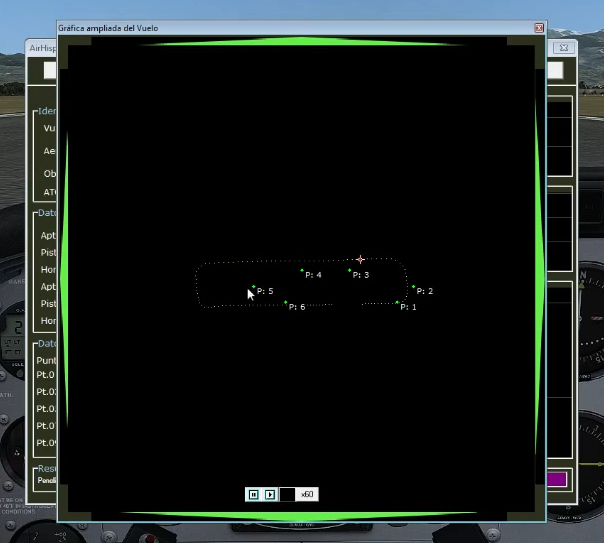This screenshot has width=604, height=543.
Task: Click the x60 speed button
Action: (x=308, y=494)
